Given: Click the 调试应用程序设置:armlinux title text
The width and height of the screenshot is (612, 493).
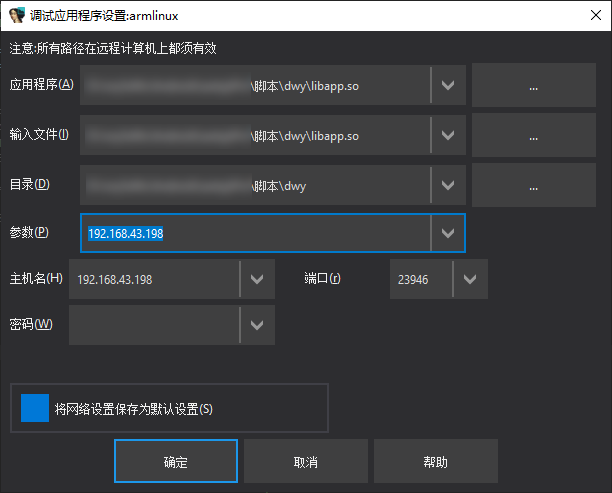Looking at the screenshot, I should click(104, 16).
